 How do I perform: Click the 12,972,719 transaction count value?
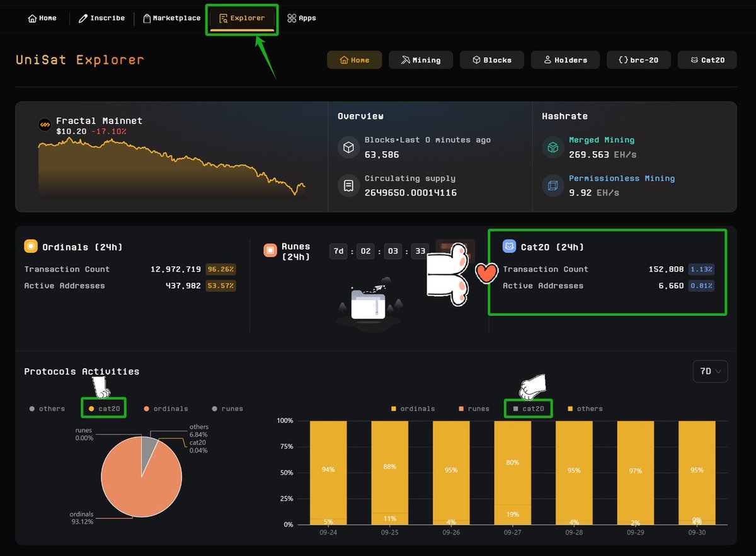point(176,269)
